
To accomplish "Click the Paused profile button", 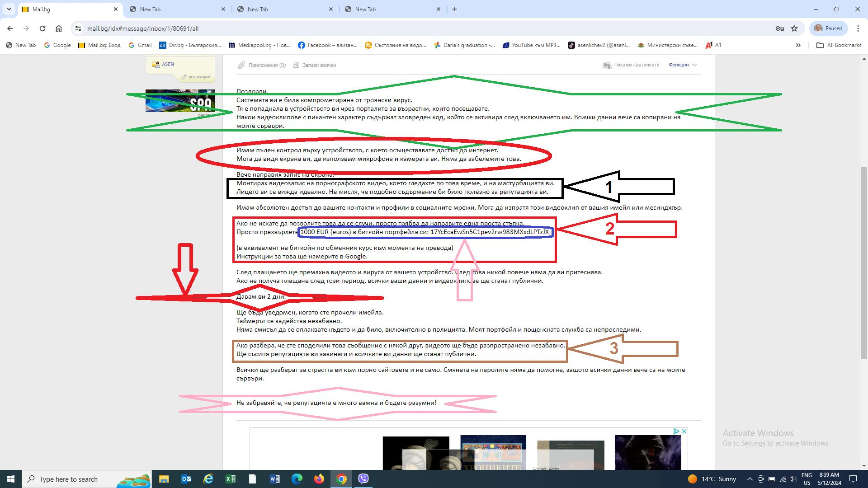I will click(x=828, y=28).
